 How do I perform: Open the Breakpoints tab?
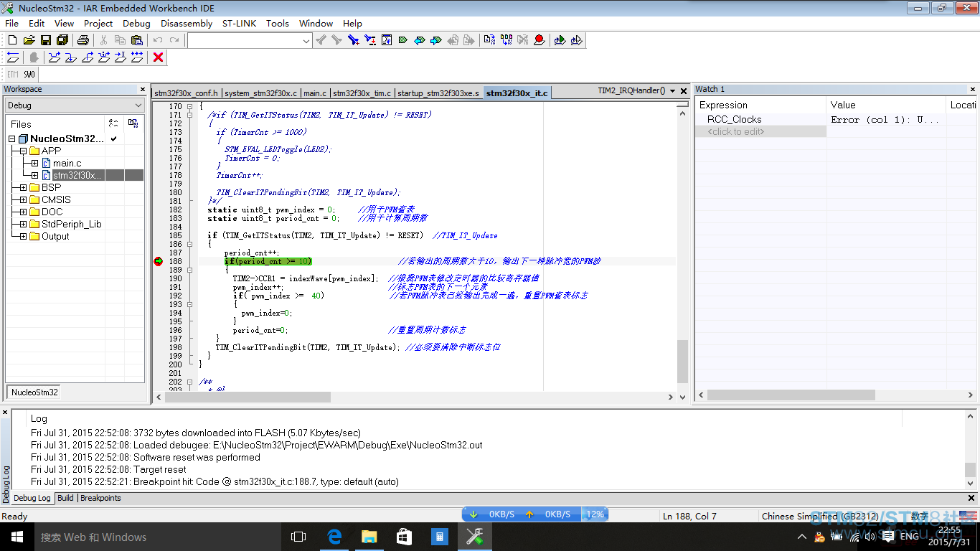coord(100,498)
